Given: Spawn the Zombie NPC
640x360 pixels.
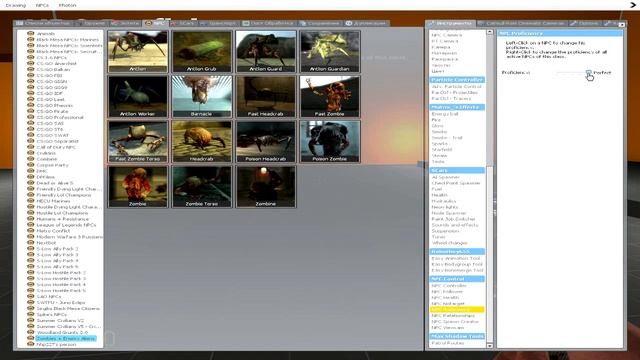Looking at the screenshot, I should [x=138, y=187].
